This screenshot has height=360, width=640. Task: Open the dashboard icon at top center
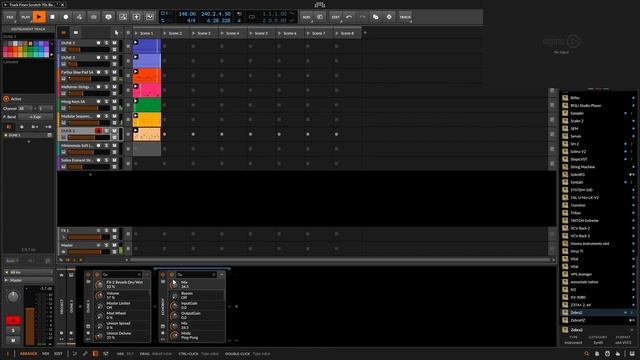tap(320, 4)
